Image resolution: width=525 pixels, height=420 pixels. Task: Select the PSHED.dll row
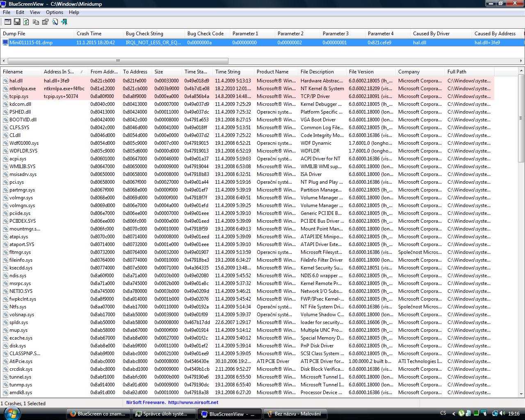(247, 112)
